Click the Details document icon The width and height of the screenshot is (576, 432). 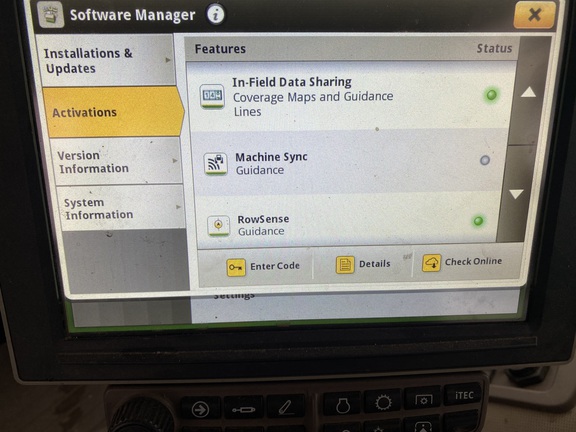(x=345, y=265)
